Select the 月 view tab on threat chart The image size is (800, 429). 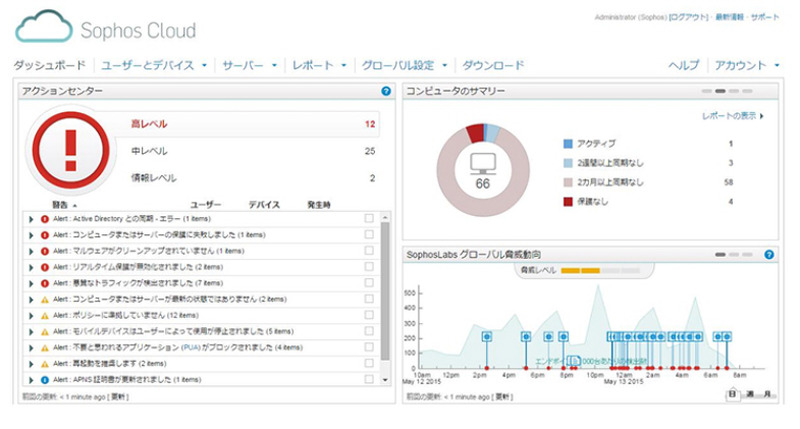pyautogui.click(x=767, y=395)
